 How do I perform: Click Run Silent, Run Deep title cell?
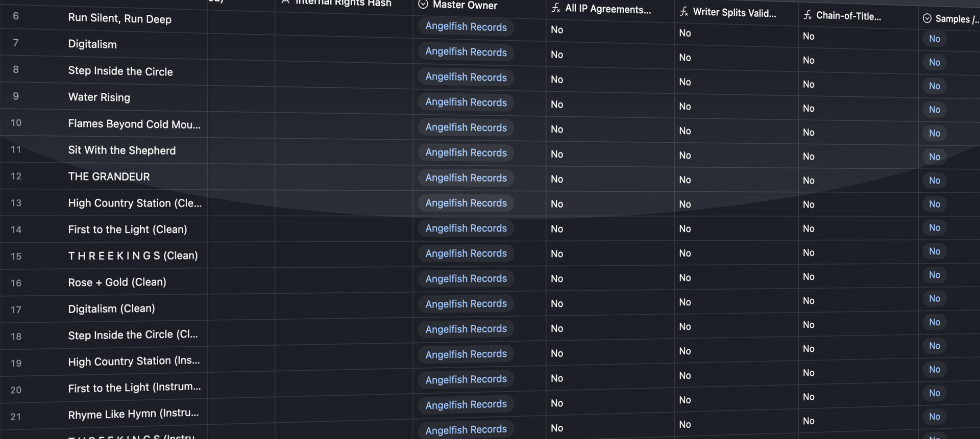pos(119,19)
